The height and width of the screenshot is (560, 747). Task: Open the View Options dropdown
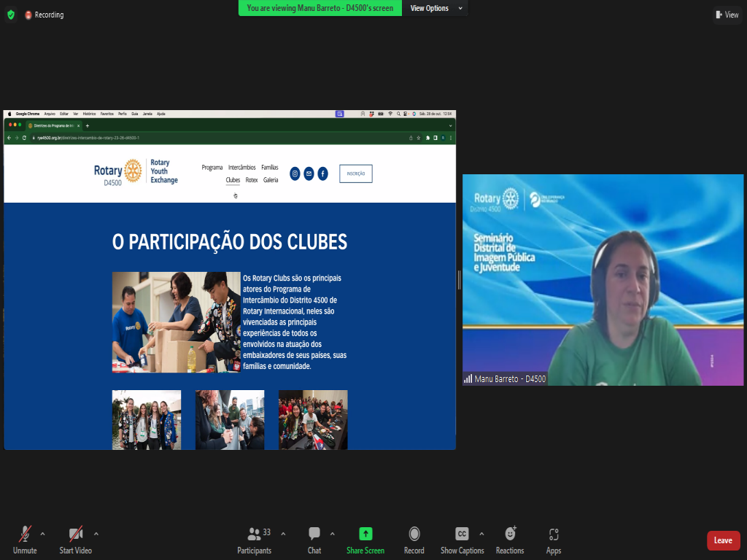coord(435,9)
